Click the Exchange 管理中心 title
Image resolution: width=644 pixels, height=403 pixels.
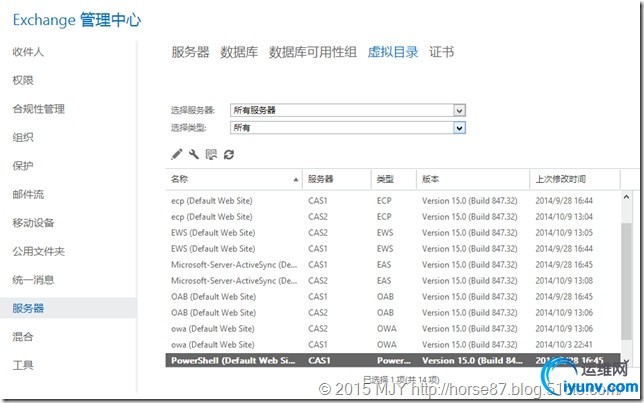[x=77, y=20]
